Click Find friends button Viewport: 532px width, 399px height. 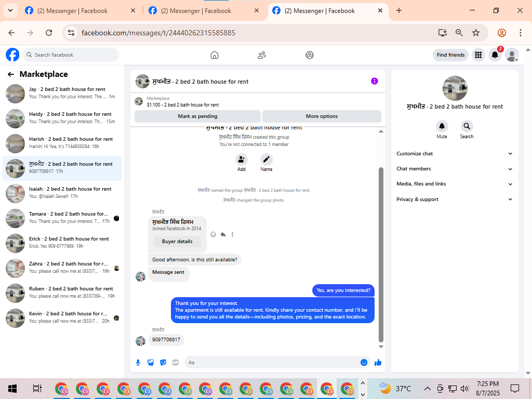point(450,55)
